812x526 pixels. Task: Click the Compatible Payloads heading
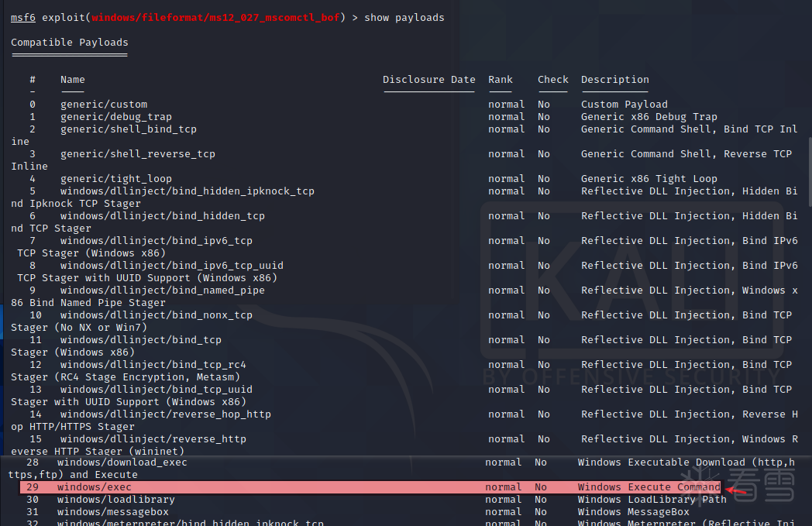point(70,43)
